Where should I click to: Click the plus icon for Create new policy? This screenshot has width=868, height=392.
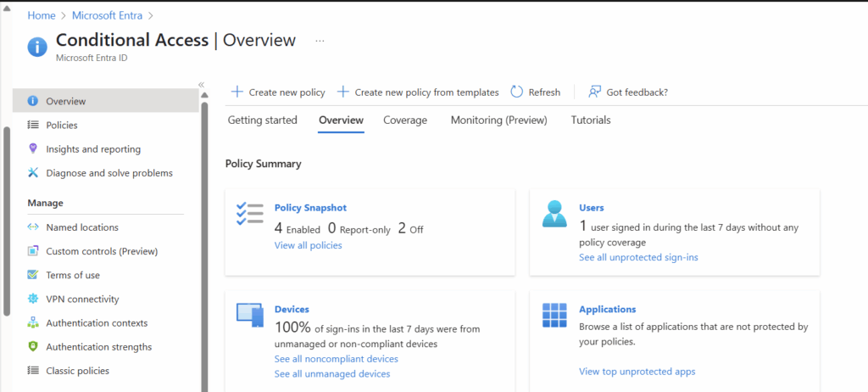pos(236,92)
